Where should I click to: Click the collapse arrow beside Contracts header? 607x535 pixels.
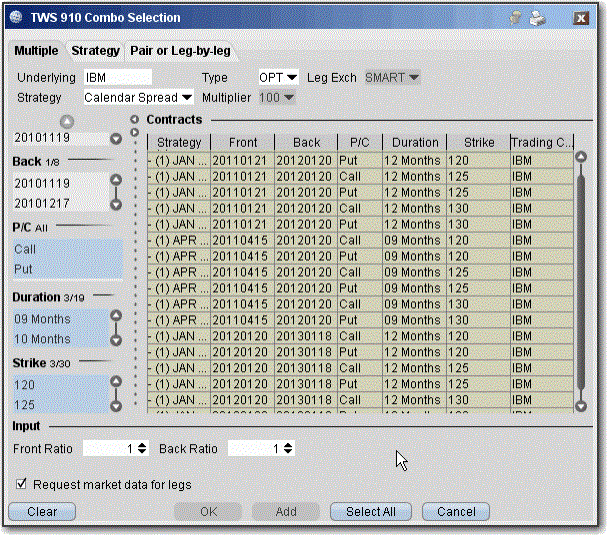point(136,120)
